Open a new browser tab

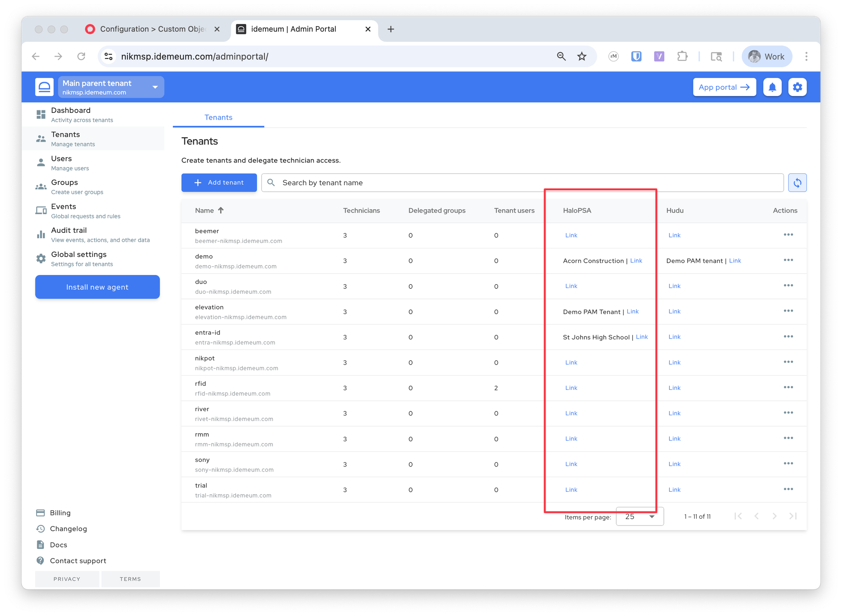(x=391, y=29)
